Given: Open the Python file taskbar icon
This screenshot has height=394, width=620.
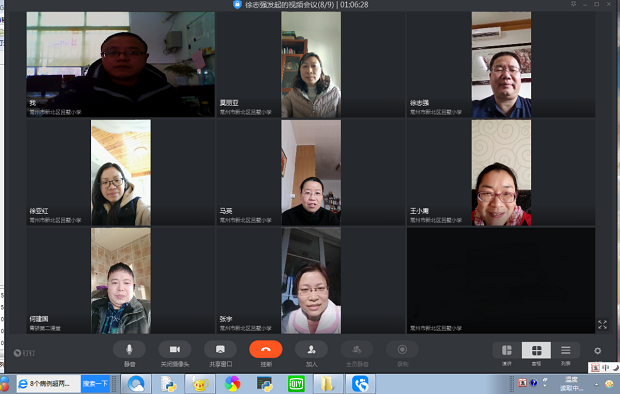Looking at the screenshot, I should coord(168,384).
